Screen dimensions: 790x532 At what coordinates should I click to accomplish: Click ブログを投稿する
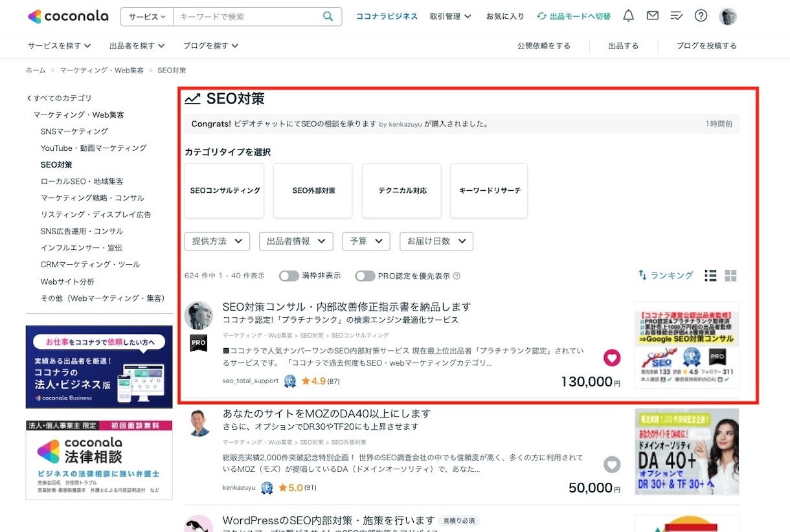point(706,46)
